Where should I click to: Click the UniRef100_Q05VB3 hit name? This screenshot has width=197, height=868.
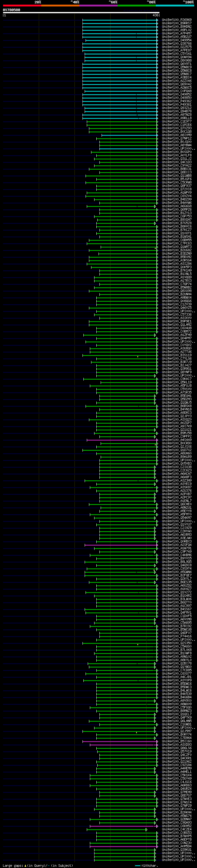coord(177,463)
